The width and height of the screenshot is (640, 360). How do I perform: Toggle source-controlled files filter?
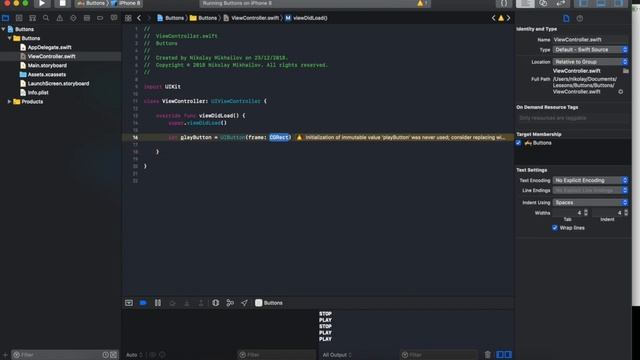113,355
